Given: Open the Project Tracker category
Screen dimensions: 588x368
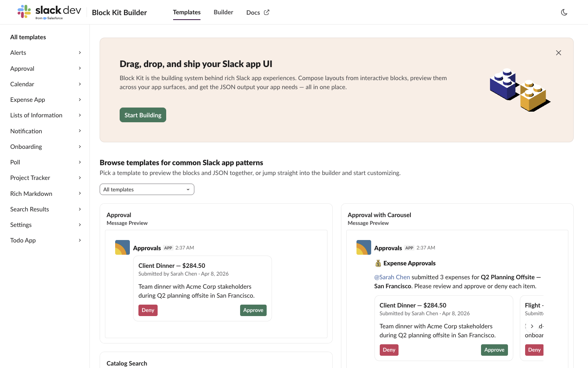Looking at the screenshot, I should (x=30, y=178).
